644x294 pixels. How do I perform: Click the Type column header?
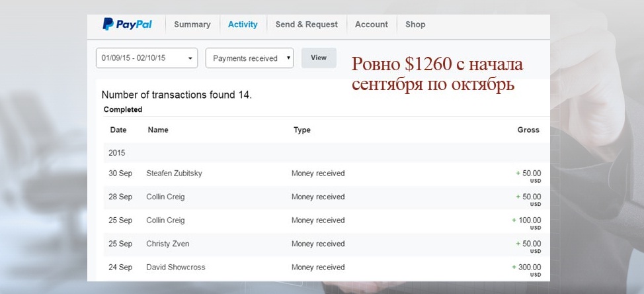[302, 130]
